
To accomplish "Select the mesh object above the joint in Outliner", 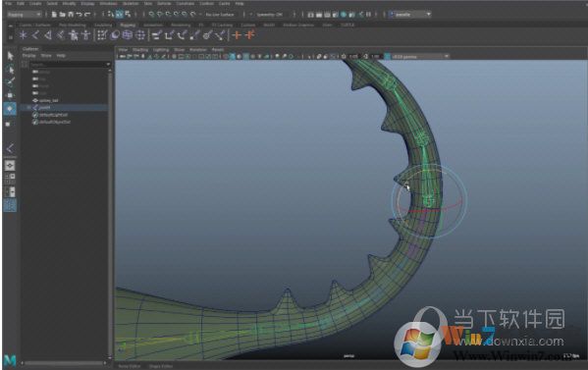I will [49, 100].
